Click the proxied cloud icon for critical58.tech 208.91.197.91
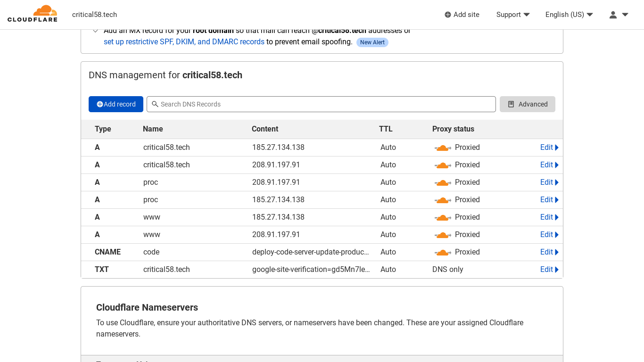 (x=443, y=165)
